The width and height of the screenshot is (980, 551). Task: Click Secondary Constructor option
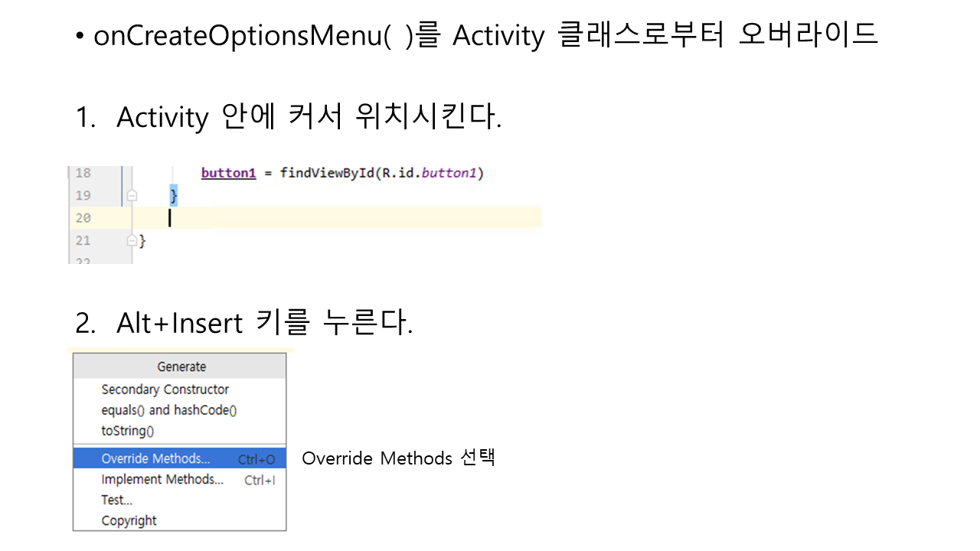(x=165, y=390)
